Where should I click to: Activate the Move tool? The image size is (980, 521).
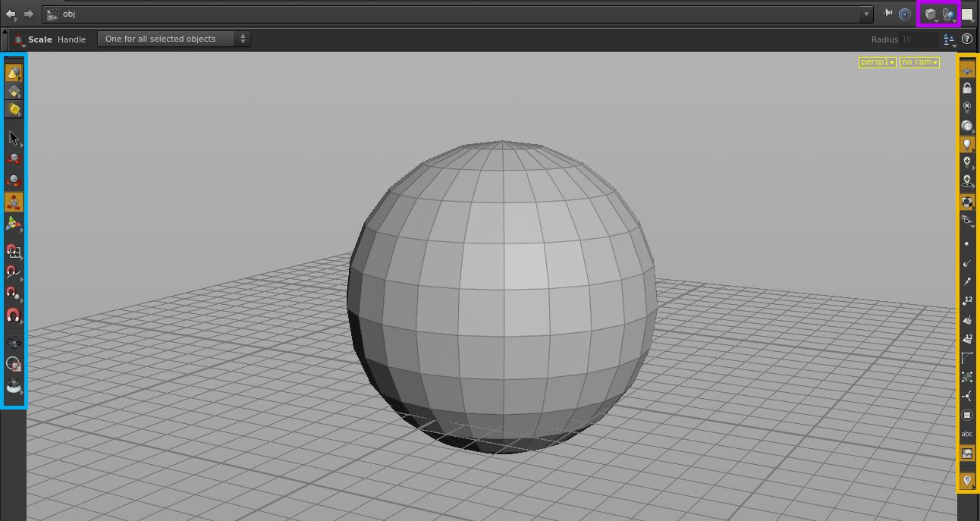[14, 159]
